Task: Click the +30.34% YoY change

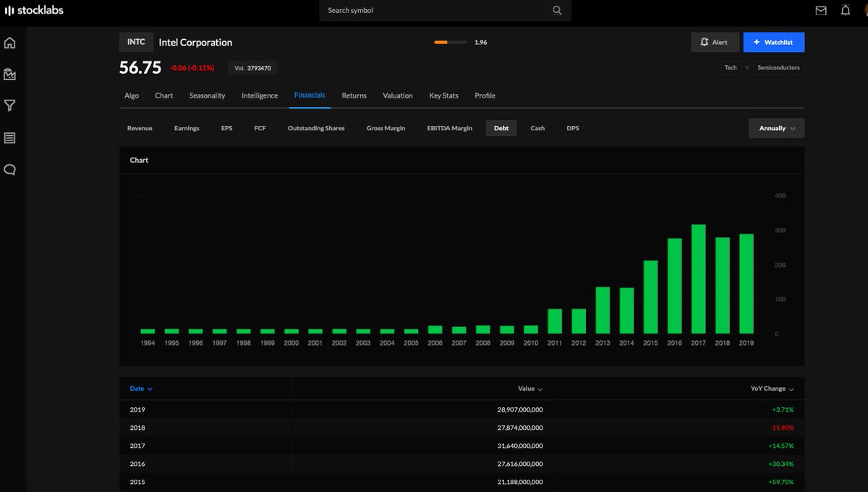Action: [781, 464]
